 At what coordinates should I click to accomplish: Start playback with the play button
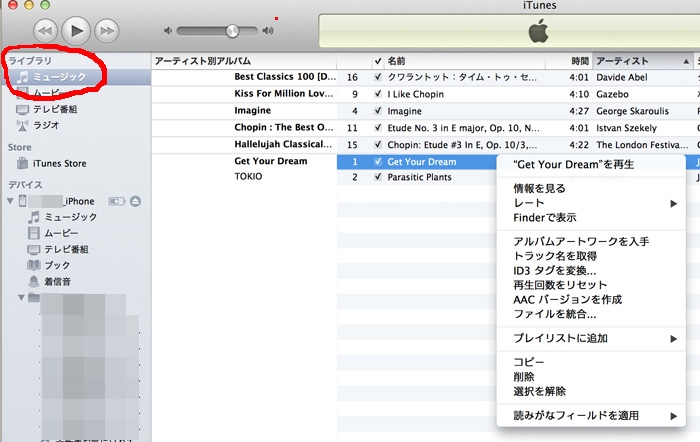tap(76, 30)
